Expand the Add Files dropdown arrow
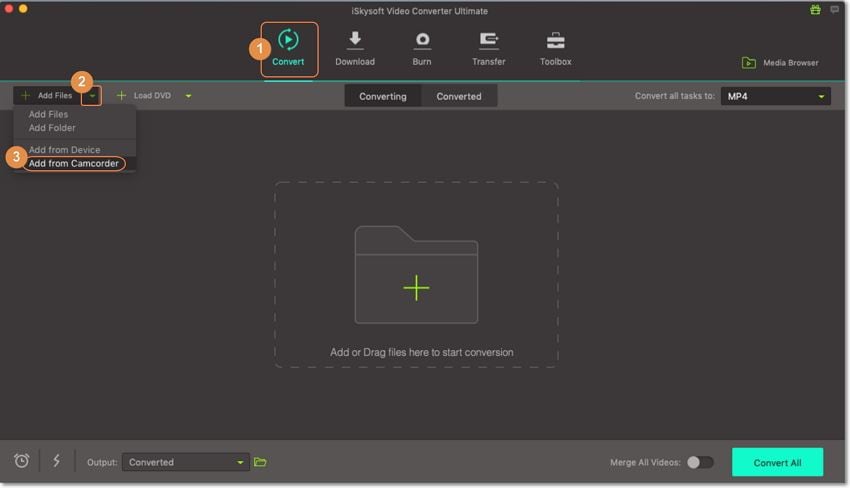The image size is (850, 488). (92, 96)
